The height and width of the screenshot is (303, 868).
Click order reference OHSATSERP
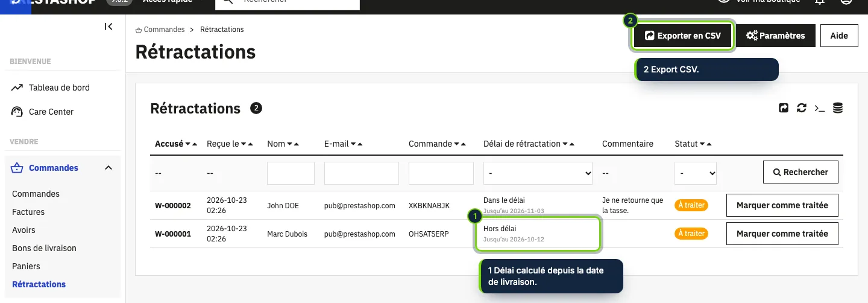coord(429,234)
